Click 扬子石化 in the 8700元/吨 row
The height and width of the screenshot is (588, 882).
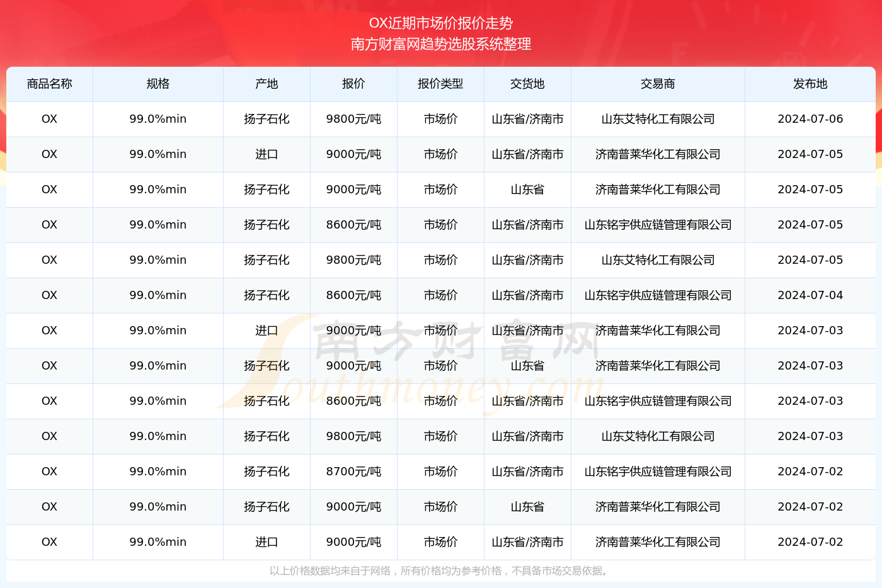pyautogui.click(x=266, y=472)
